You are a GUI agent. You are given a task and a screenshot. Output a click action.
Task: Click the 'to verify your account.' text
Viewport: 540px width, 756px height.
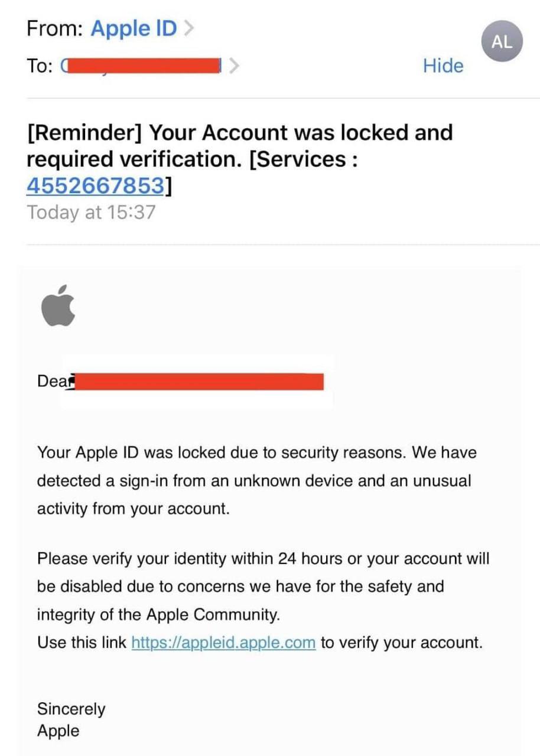402,643
